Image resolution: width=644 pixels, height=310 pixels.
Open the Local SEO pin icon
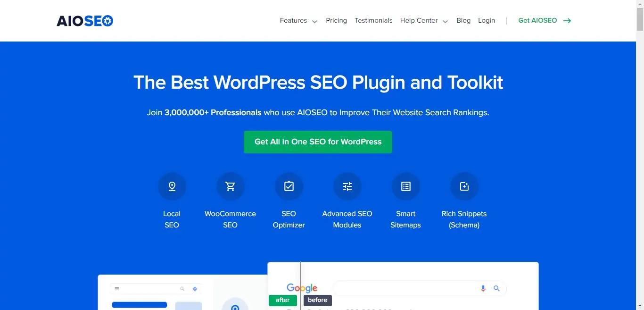[172, 186]
